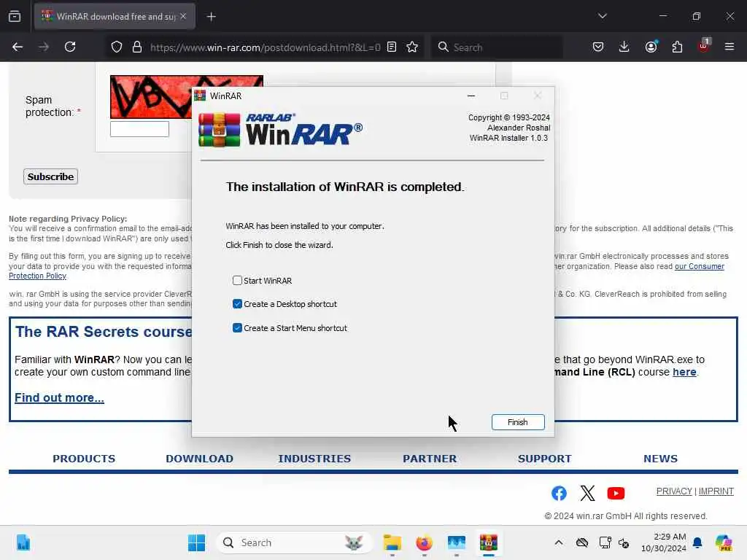Select the WinRAR download tab
This screenshot has height=560, width=747.
coord(115,16)
